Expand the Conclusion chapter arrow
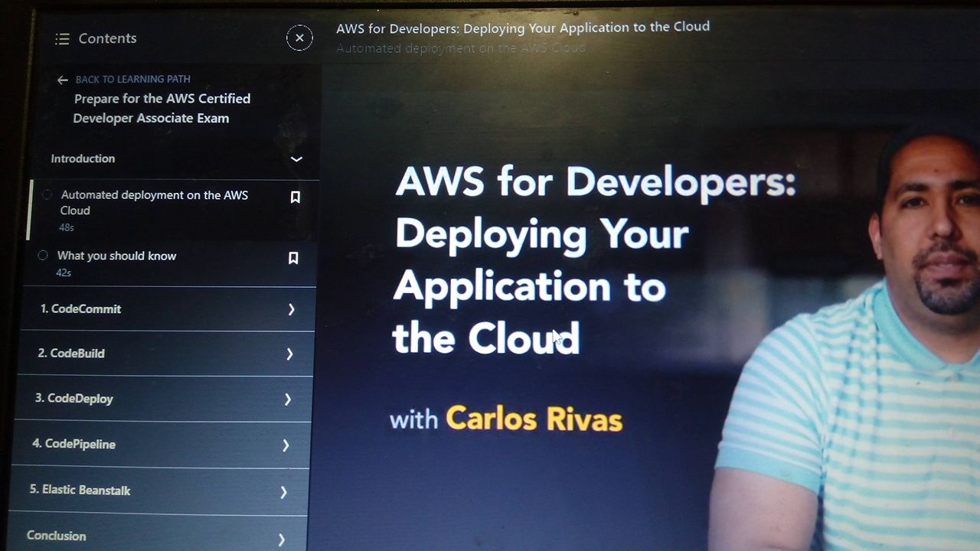The image size is (980, 551). coord(281,540)
